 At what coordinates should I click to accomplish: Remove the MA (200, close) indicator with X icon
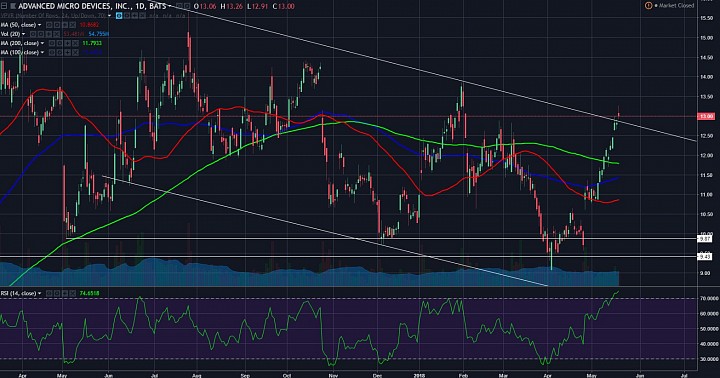click(x=75, y=43)
